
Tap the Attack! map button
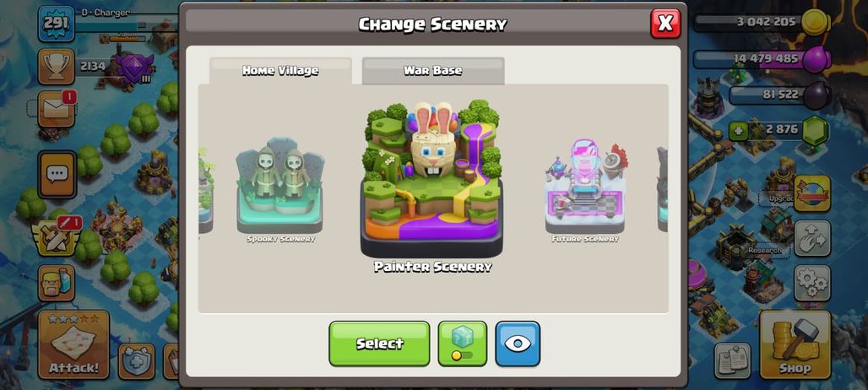pos(73,344)
